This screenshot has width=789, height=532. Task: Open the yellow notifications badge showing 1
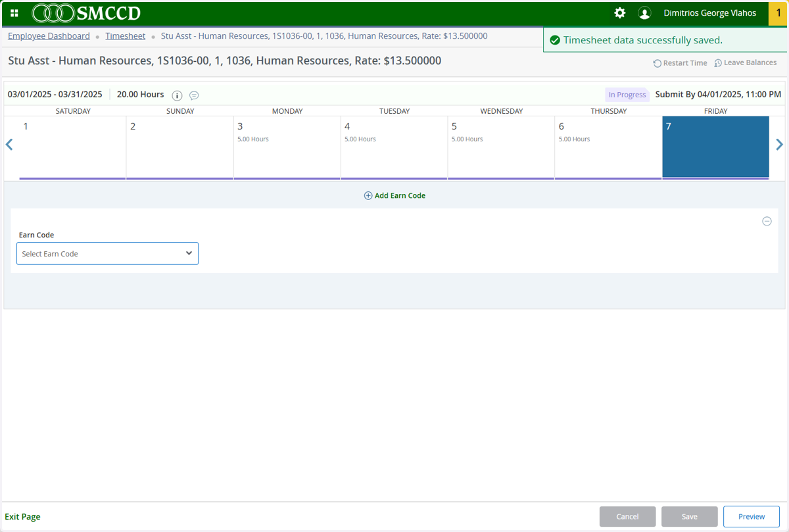pos(778,13)
